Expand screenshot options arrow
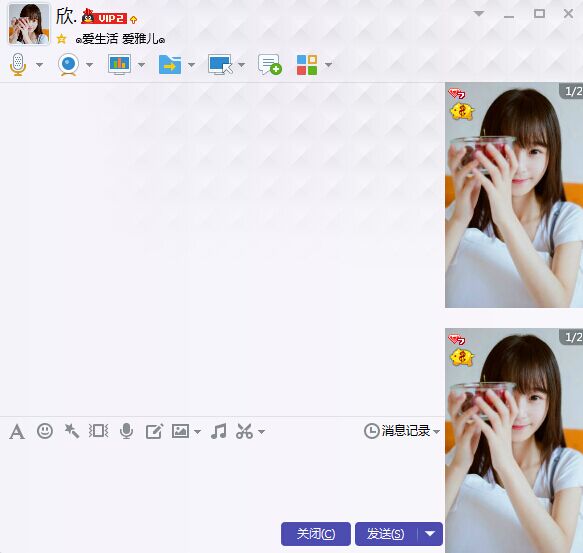This screenshot has width=583, height=553. [x=261, y=432]
